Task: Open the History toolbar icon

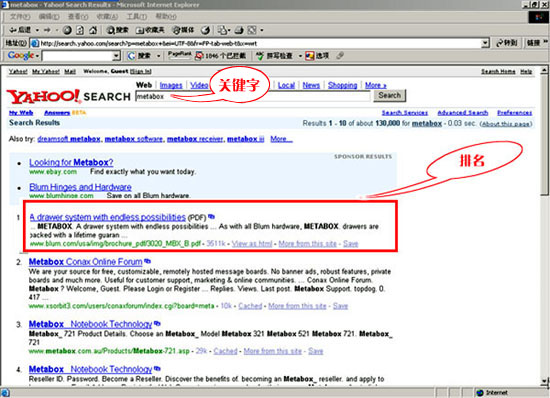Action: 206,30
